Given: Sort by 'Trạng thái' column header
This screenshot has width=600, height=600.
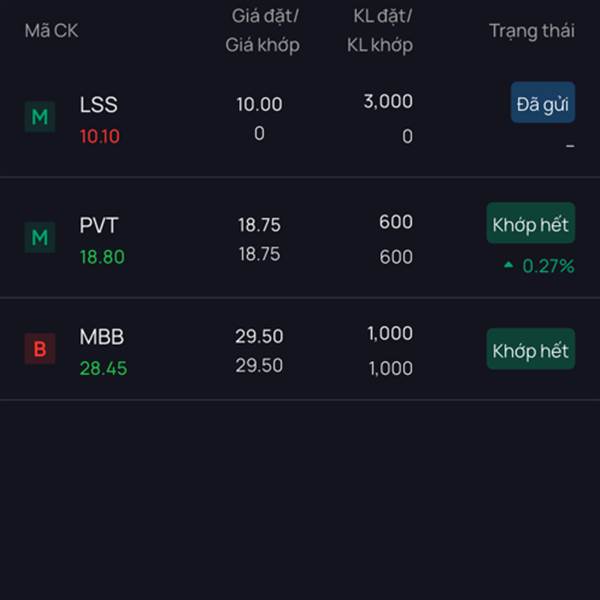Looking at the screenshot, I should 532,31.
